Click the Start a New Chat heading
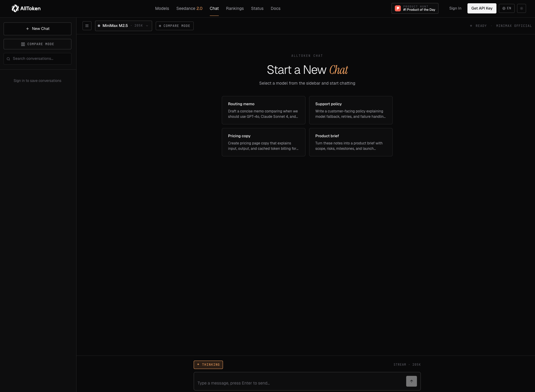This screenshot has width=535, height=392. point(307,70)
